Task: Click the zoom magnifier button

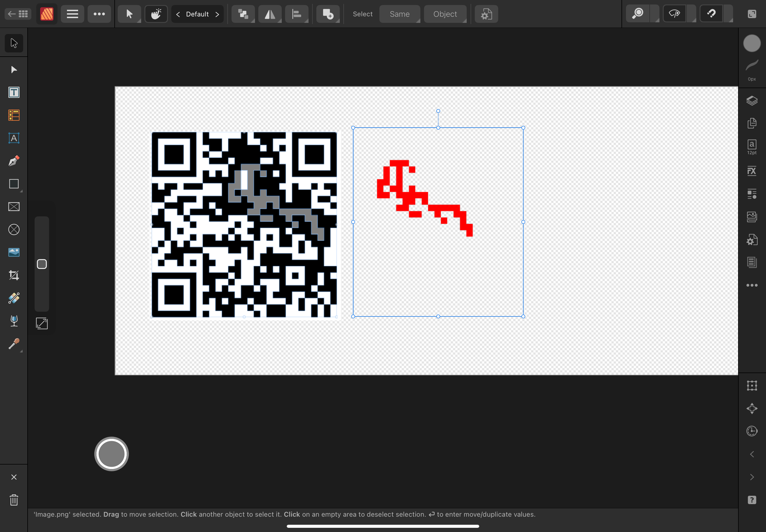Action: pos(638,14)
